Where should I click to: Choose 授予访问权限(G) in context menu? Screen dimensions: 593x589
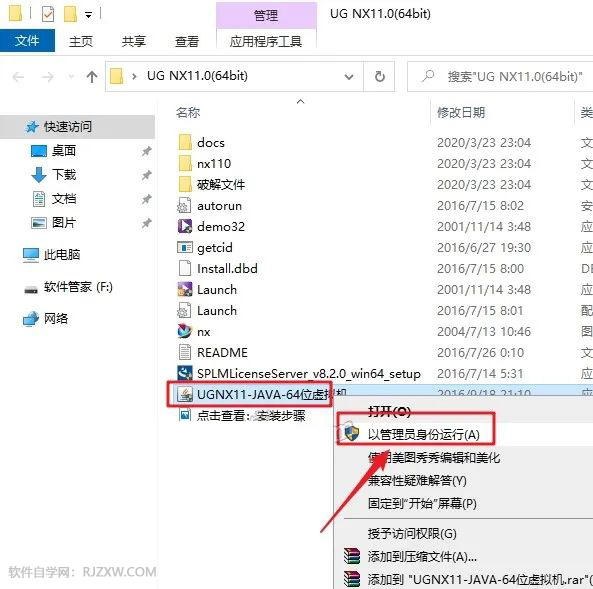tap(412, 534)
